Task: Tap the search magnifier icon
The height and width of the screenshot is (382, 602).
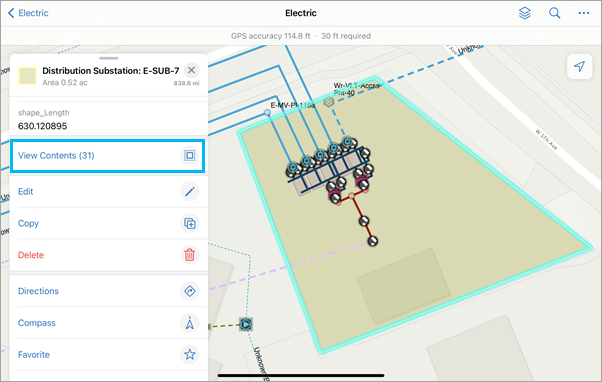Action: tap(554, 13)
